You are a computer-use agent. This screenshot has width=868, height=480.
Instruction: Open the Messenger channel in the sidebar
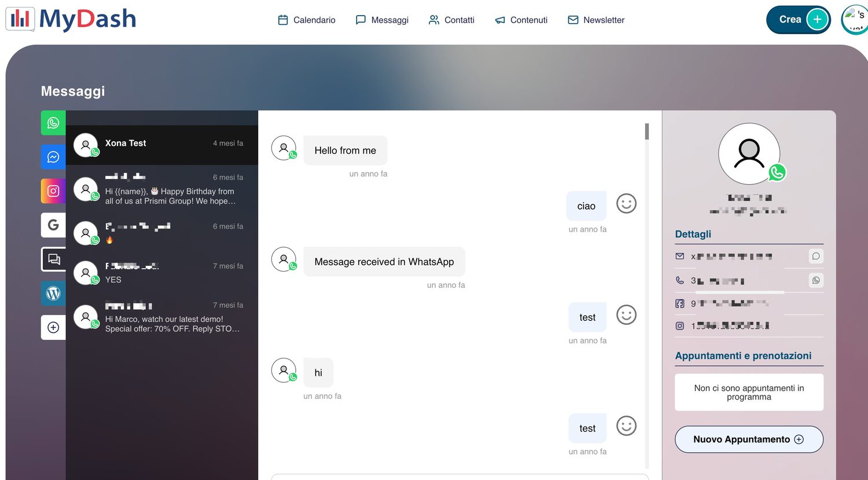click(x=53, y=157)
